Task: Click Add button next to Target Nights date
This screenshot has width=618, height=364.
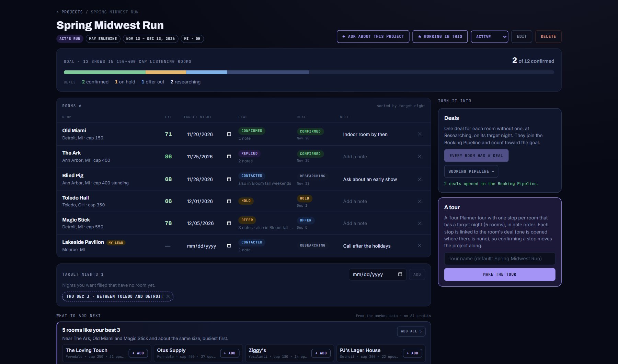Action: pyautogui.click(x=417, y=274)
